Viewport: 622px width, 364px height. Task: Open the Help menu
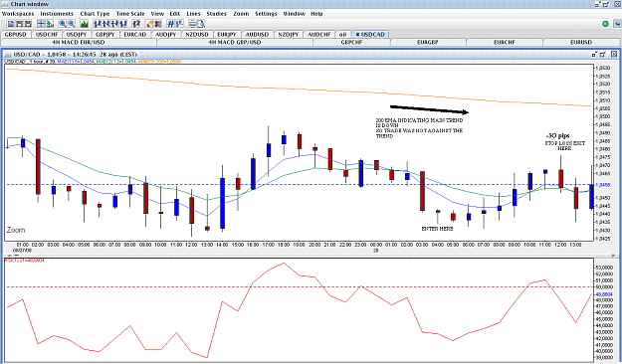pyautogui.click(x=316, y=14)
